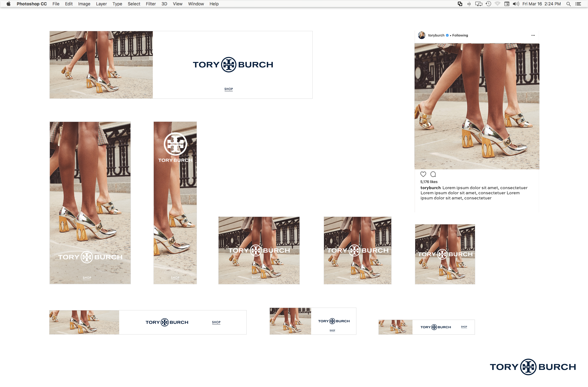Click the logo in the wide leaderboard banner
Screen dimensions: 588x387
click(x=167, y=322)
